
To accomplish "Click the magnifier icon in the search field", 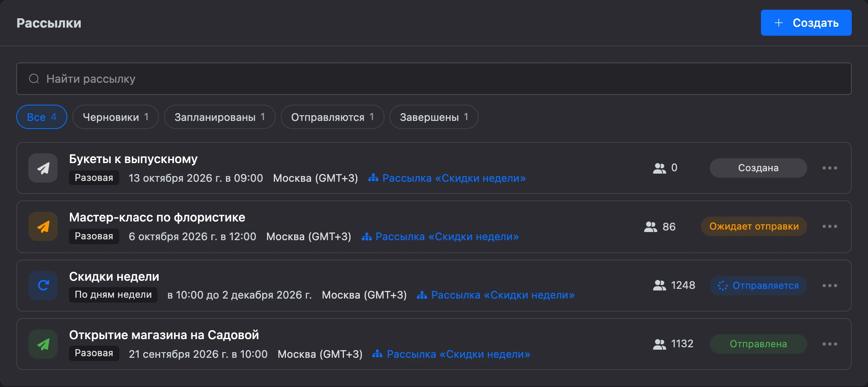I will point(34,79).
